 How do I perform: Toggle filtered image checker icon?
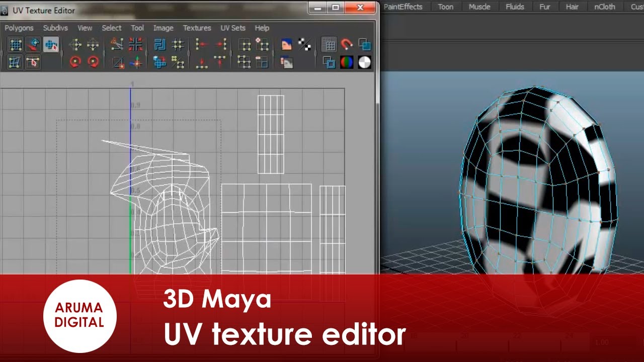tap(304, 45)
